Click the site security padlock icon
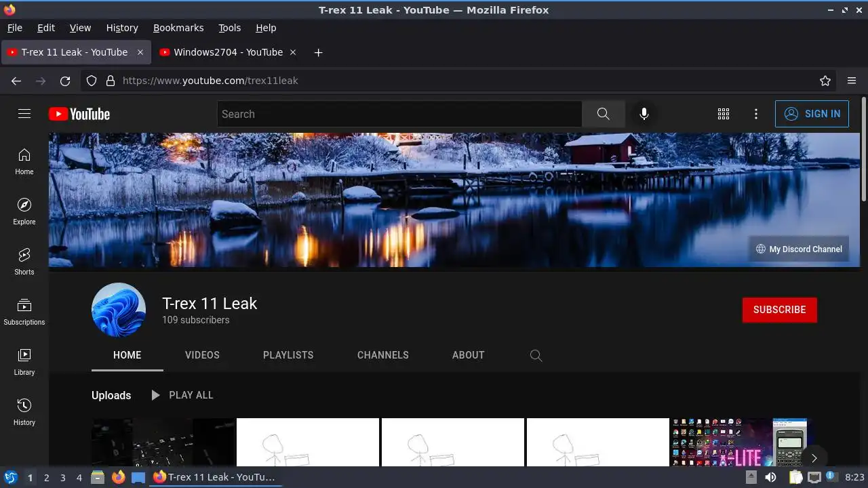The image size is (868, 488). pyautogui.click(x=111, y=81)
